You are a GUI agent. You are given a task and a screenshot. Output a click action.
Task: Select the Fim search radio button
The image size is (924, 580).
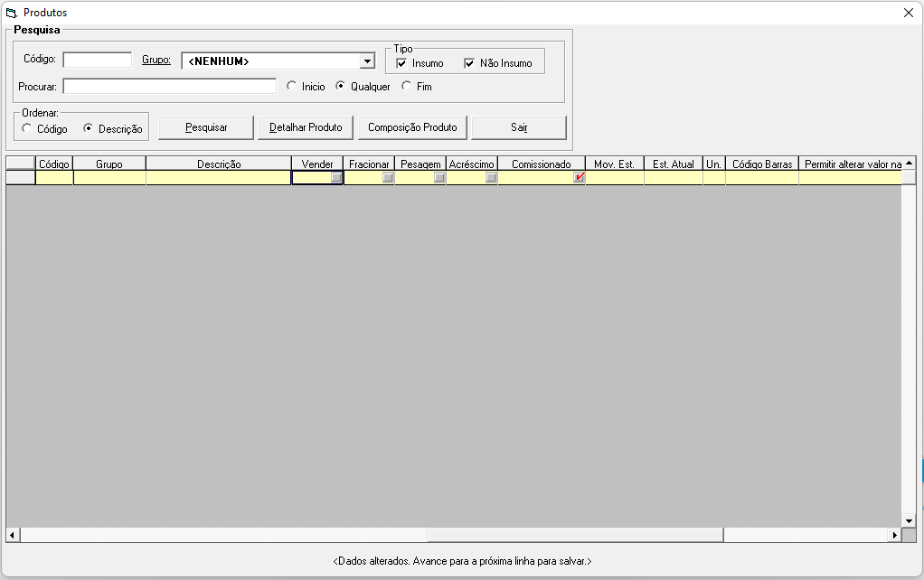click(407, 86)
